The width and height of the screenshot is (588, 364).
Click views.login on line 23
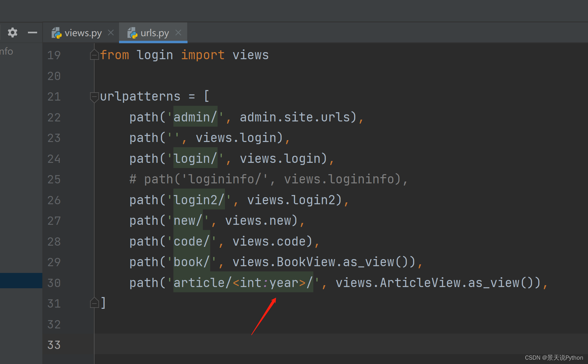tap(236, 138)
